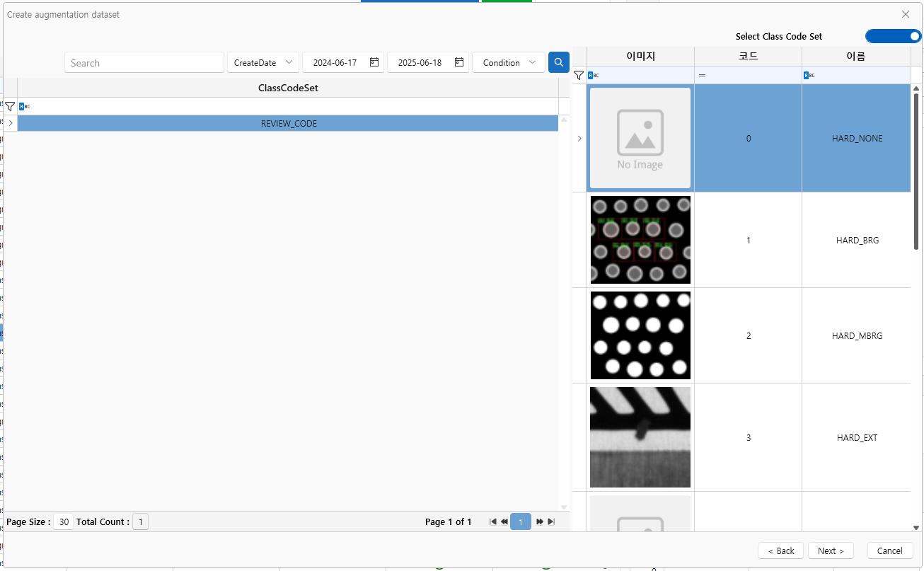Click the < Back button
Image resolution: width=924 pixels, height=571 pixels.
coord(780,550)
